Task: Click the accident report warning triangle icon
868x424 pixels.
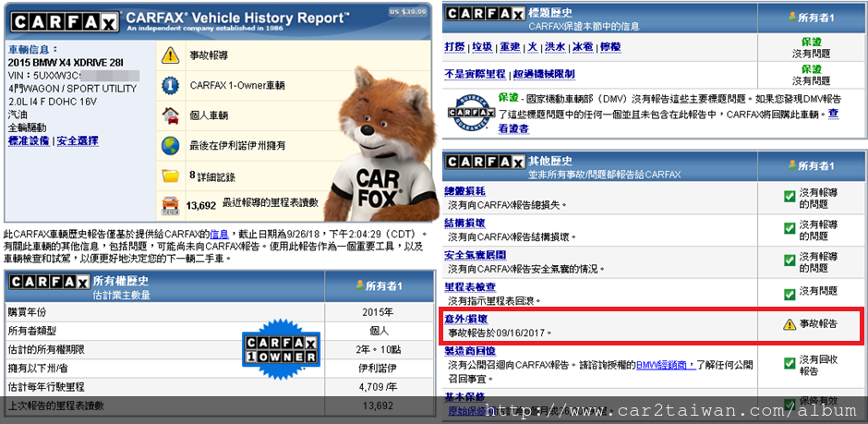Action: point(170,55)
